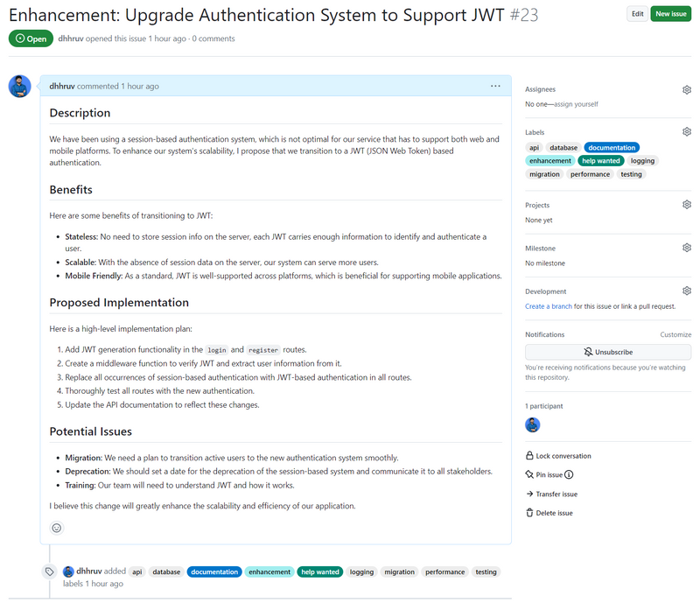Click the Assignees gear icon
This screenshot has width=700, height=603.
[687, 89]
